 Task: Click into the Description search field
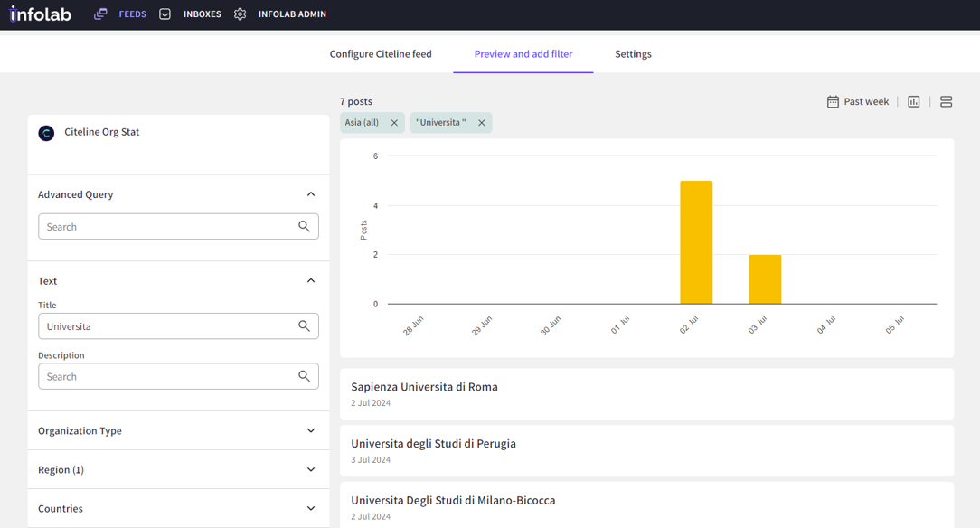(x=167, y=377)
